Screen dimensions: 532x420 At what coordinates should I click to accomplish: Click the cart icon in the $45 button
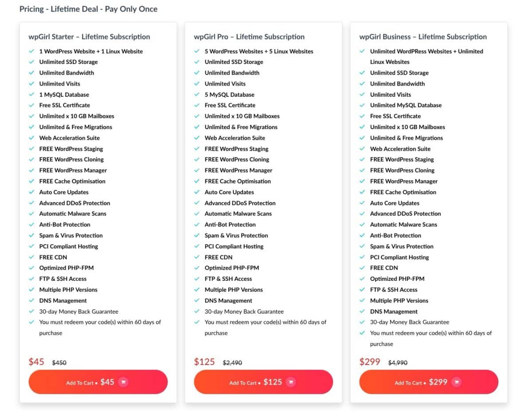click(x=124, y=382)
